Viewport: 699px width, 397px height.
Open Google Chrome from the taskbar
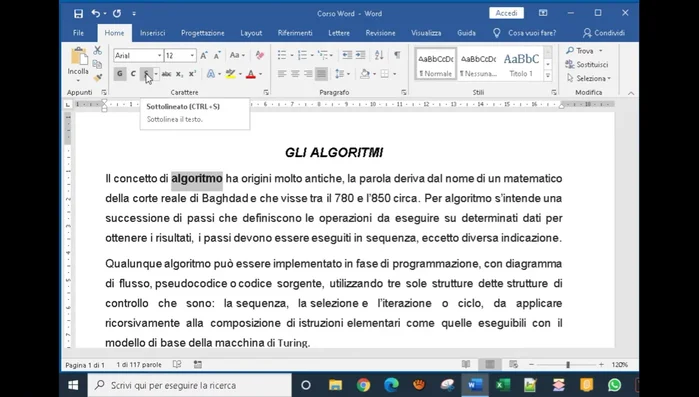click(363, 385)
